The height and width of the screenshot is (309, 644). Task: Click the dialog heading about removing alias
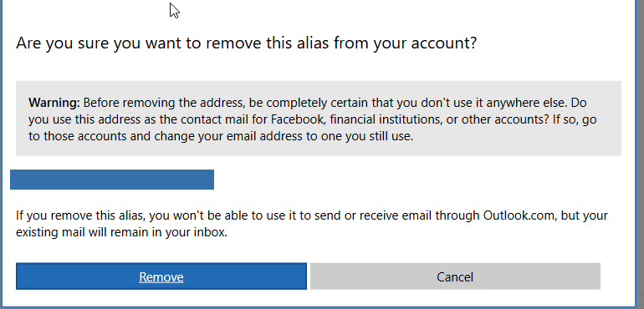click(247, 43)
